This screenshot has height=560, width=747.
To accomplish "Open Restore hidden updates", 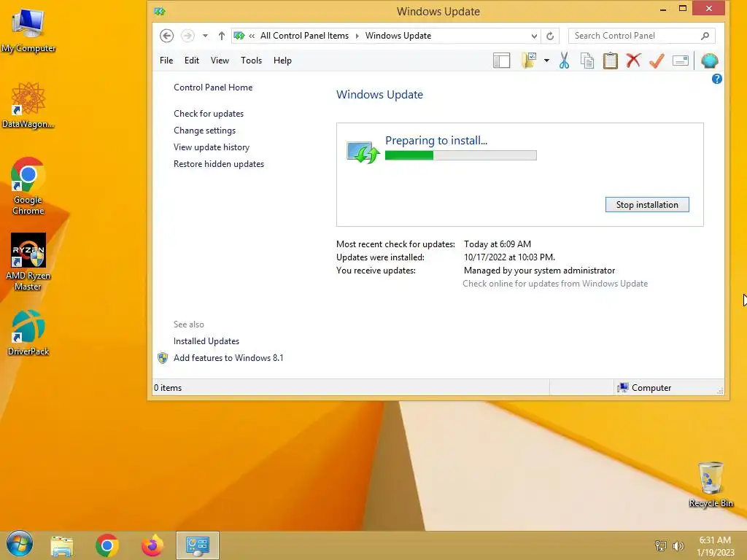I will pos(219,164).
